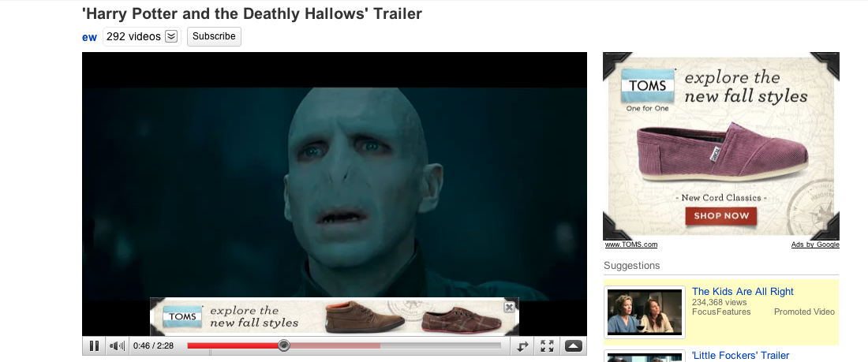Click the Ads by Google link
This screenshot has height=362, width=868.
pyautogui.click(x=815, y=244)
